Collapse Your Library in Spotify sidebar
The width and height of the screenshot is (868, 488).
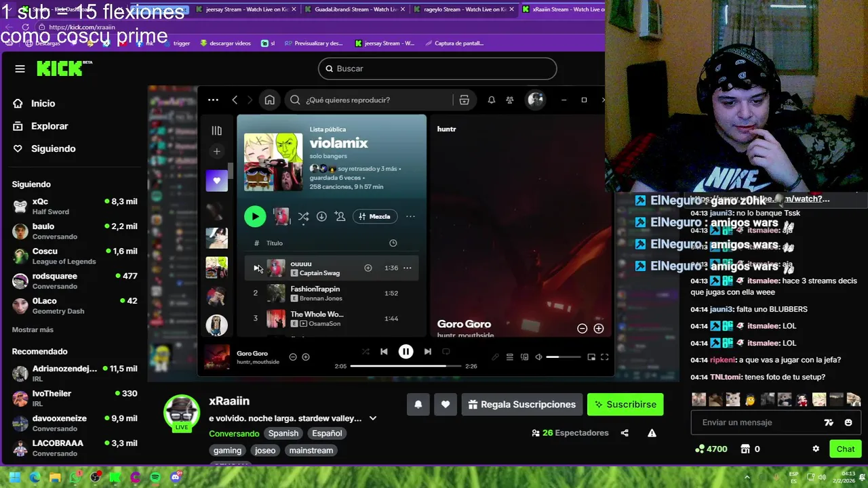coord(216,130)
